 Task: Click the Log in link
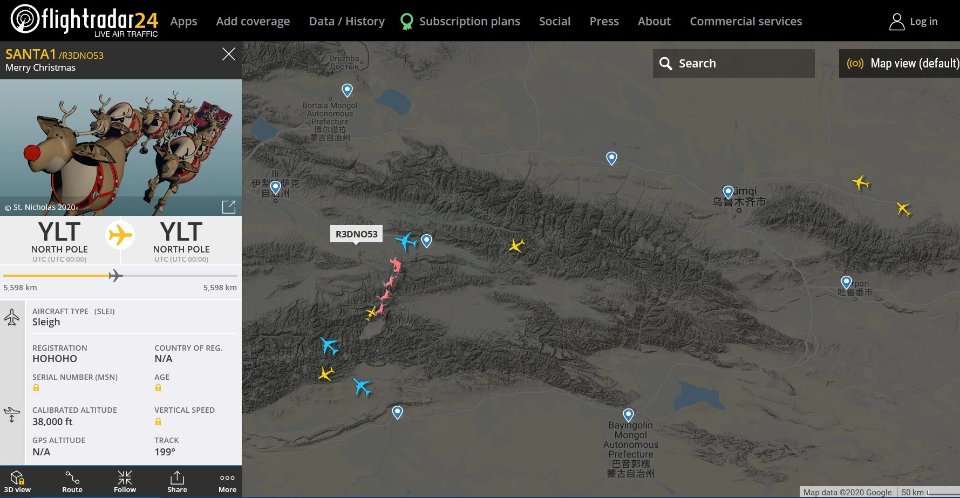[913, 21]
